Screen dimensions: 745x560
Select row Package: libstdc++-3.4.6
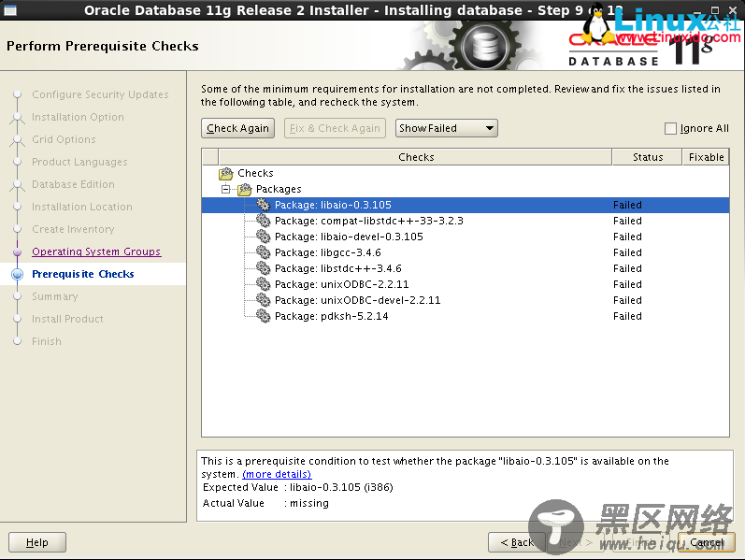(466, 268)
